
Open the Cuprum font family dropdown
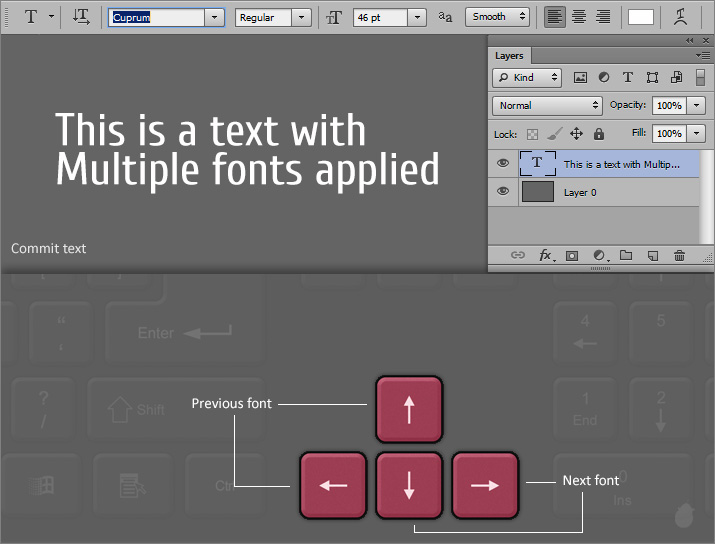(x=215, y=17)
